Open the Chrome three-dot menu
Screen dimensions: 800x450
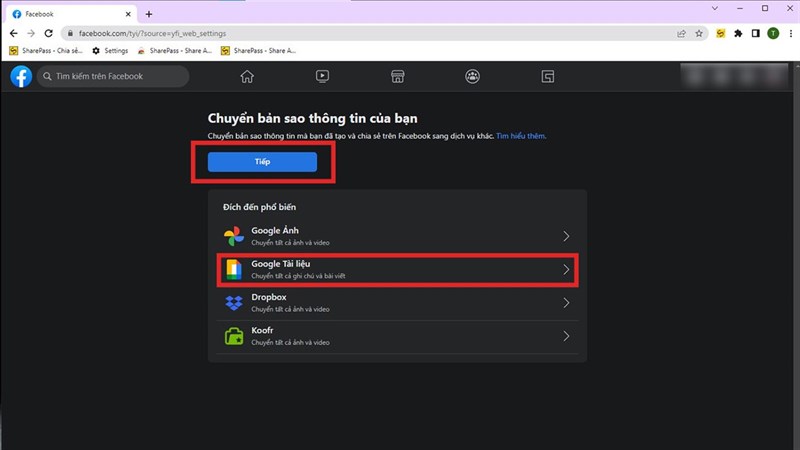click(790, 34)
